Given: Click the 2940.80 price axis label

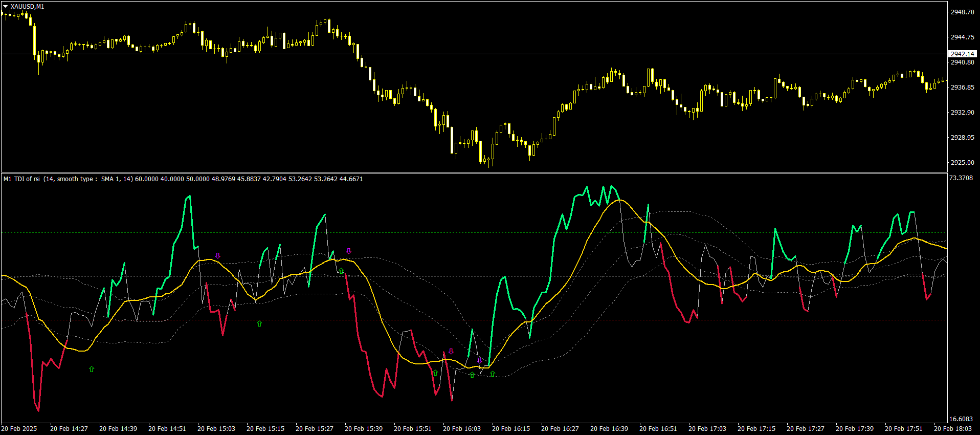Looking at the screenshot, I should (x=963, y=62).
